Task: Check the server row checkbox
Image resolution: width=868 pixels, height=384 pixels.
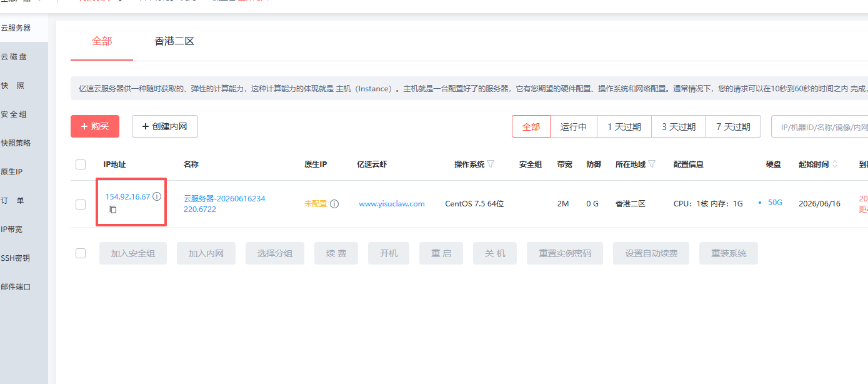Action: click(81, 205)
